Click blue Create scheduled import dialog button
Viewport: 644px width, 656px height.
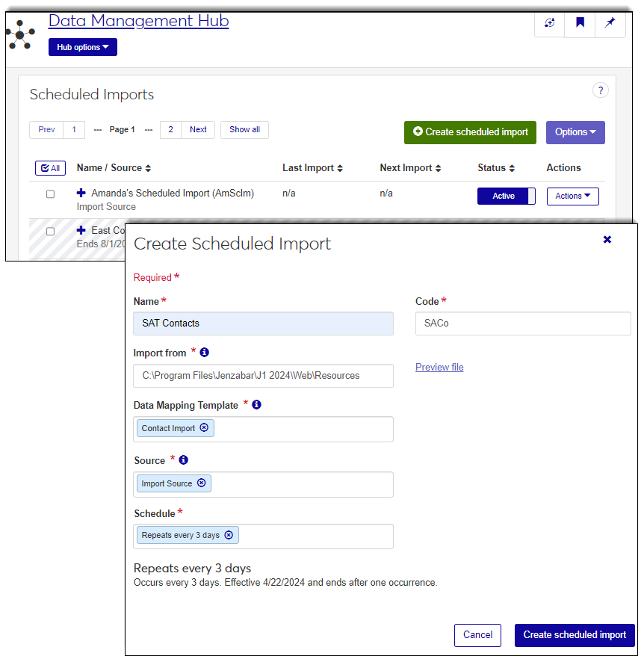point(575,635)
